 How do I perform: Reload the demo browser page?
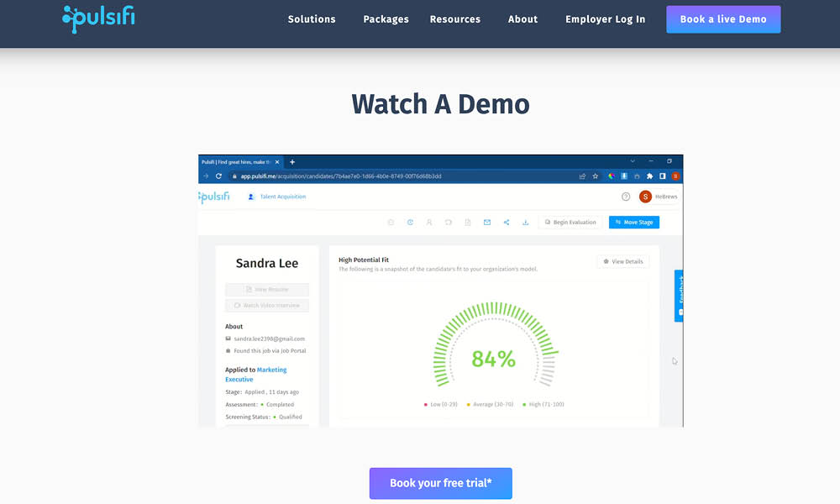[218, 176]
